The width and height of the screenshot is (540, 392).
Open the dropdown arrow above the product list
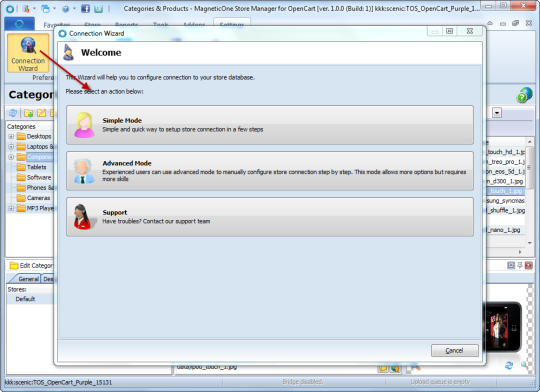pos(497,113)
